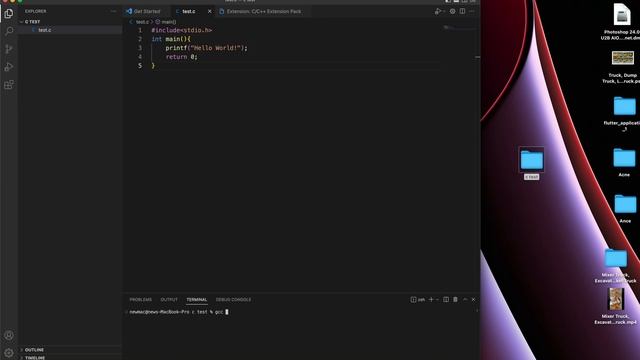This screenshot has width=640, height=360.
Task: Click the return 0; statement
Action: [181, 57]
